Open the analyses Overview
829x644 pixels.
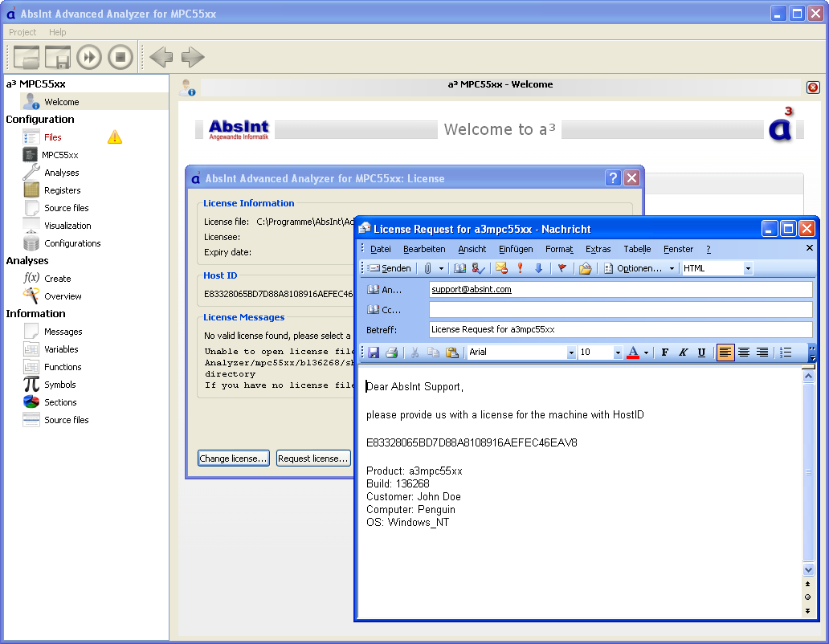63,296
